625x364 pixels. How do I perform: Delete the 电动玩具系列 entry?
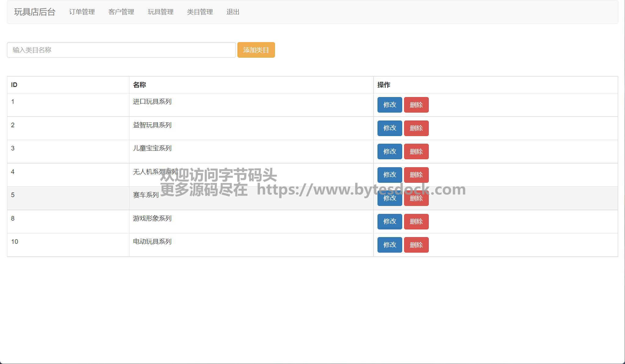(x=416, y=245)
